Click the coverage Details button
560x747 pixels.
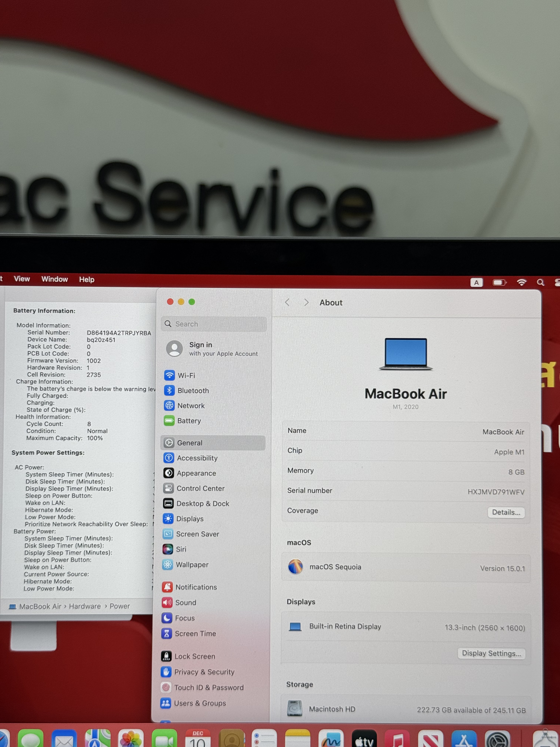(506, 512)
